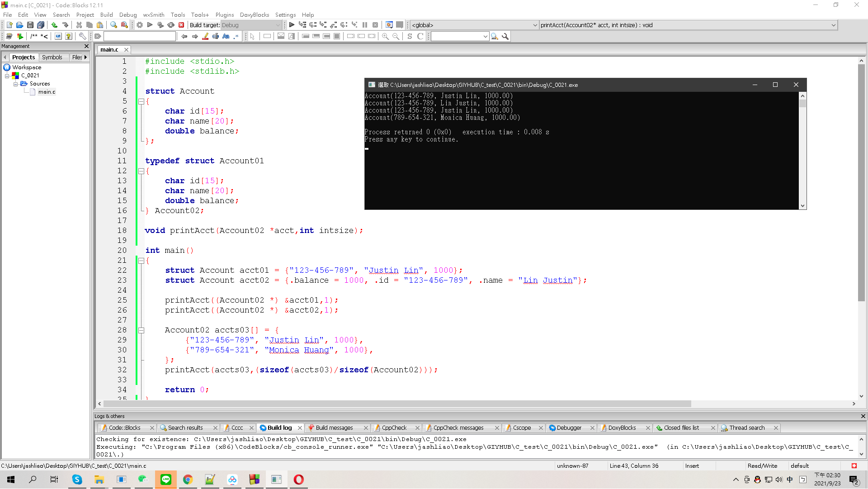Save the file with the floppy icon
Image resolution: width=868 pixels, height=489 pixels.
point(30,25)
